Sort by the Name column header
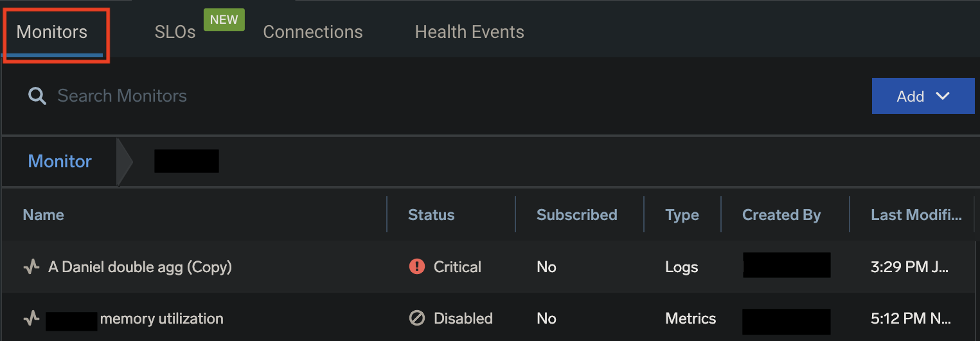Screen dimensions: 980x341 [44, 215]
